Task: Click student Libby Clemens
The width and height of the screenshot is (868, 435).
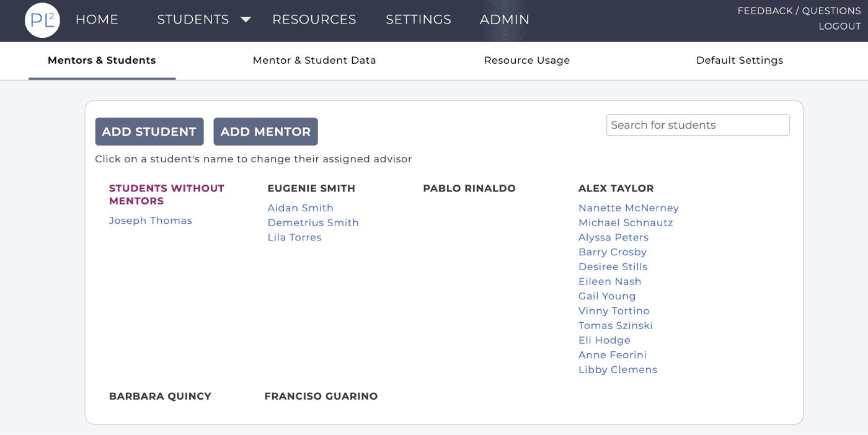Action: click(618, 370)
